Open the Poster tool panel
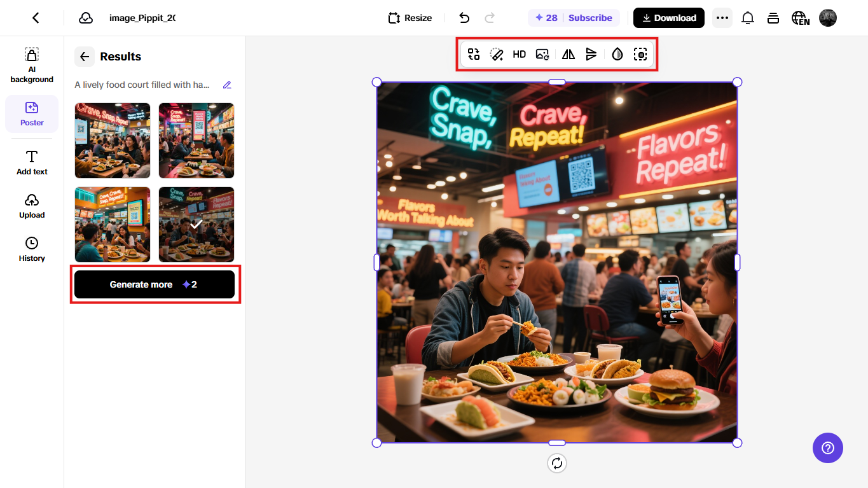 pyautogui.click(x=32, y=113)
